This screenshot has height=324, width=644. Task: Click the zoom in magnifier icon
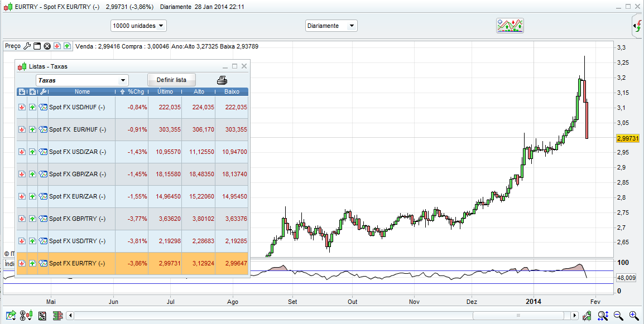click(x=633, y=316)
